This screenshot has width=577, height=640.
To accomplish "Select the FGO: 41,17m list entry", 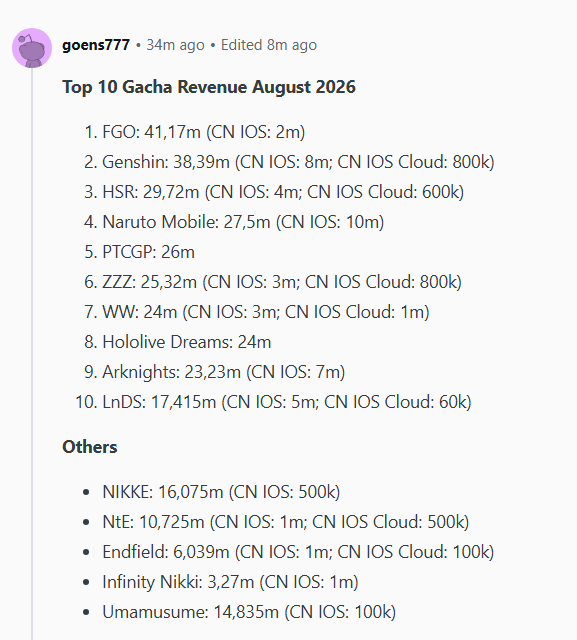I will coord(203,132).
